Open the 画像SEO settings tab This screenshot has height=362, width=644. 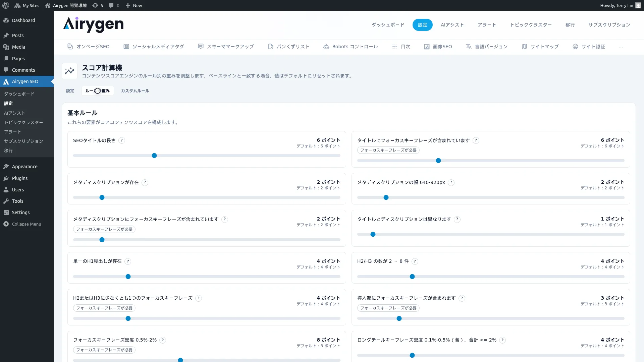(x=438, y=47)
